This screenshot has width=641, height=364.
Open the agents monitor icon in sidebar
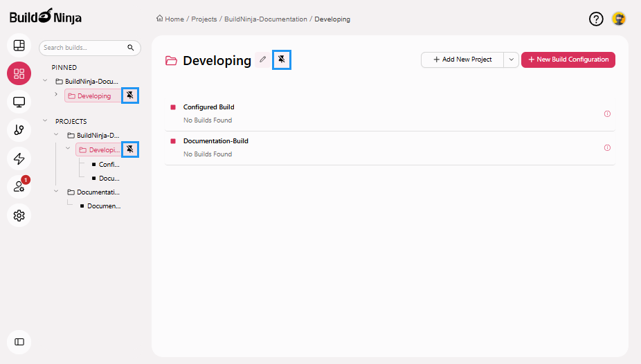point(19,102)
